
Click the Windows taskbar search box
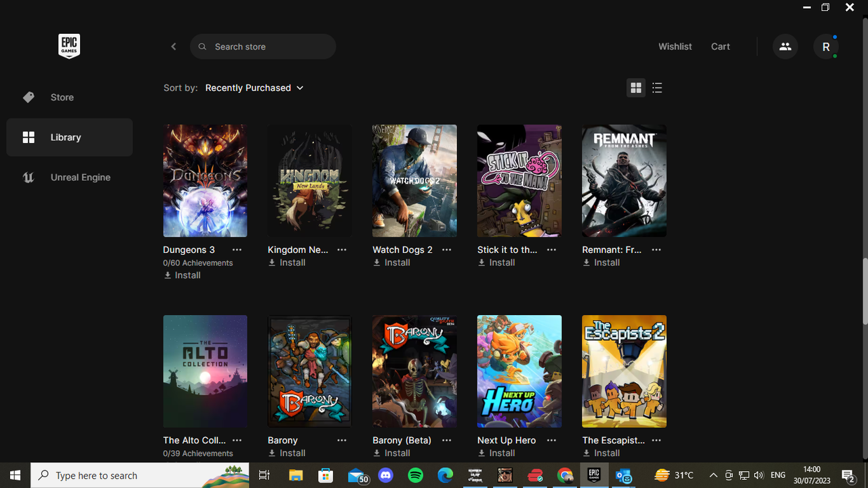pos(141,476)
